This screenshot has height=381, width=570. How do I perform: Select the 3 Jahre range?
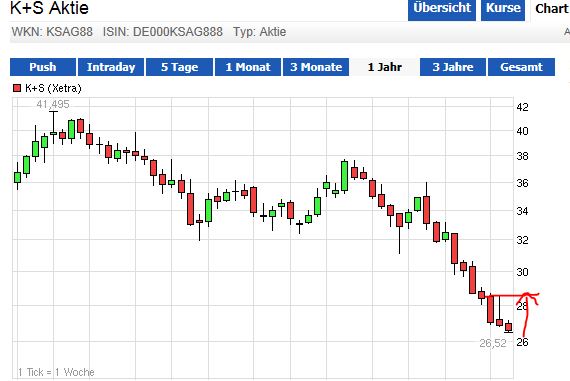(x=453, y=67)
